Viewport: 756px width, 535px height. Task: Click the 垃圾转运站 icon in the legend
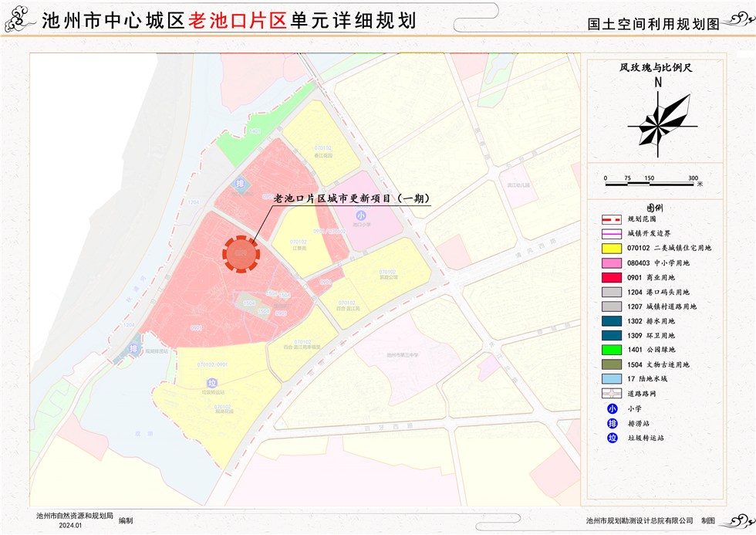[x=613, y=438]
